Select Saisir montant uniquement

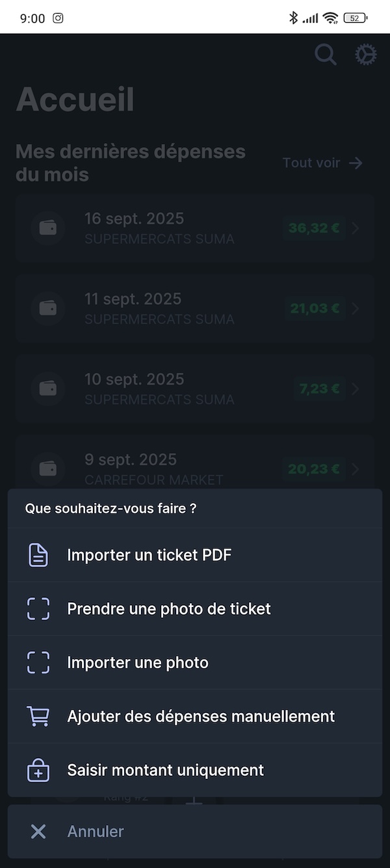tap(166, 770)
